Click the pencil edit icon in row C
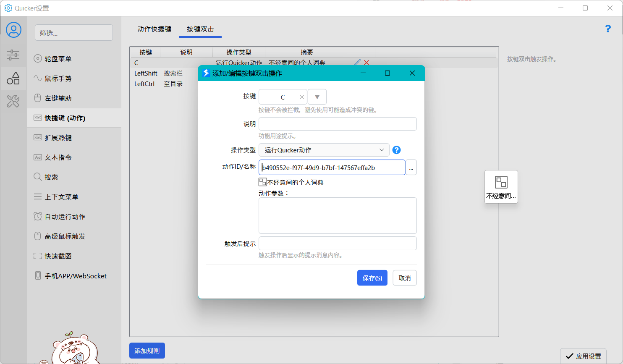623x364 pixels. (x=357, y=63)
